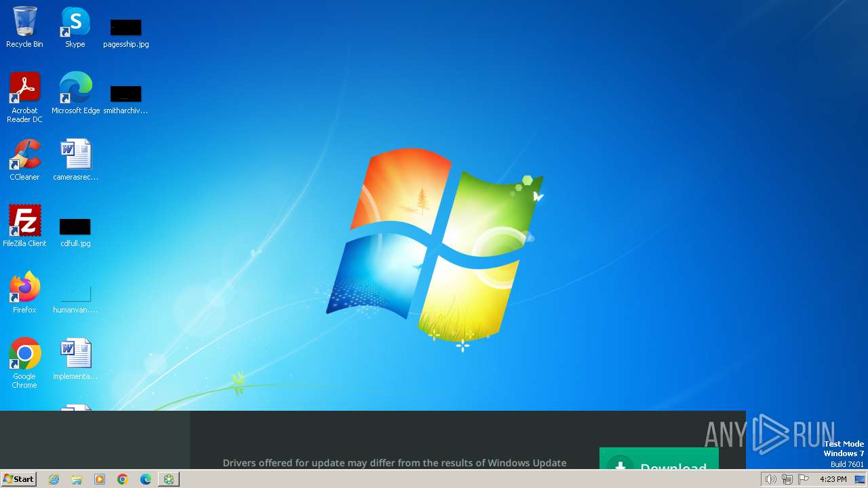Viewport: 868px width, 488px height.
Task: Open the CCleaner desktop shortcut
Action: tap(24, 160)
